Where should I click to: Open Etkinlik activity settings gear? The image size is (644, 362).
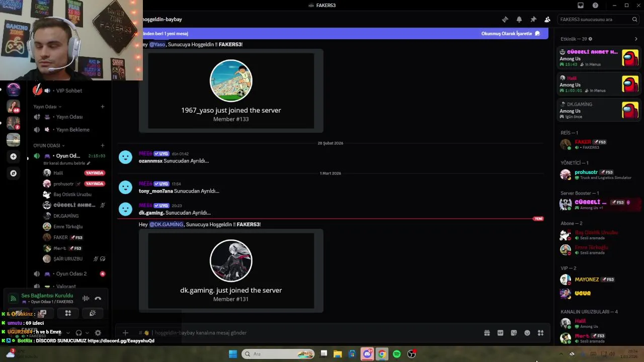click(x=590, y=39)
